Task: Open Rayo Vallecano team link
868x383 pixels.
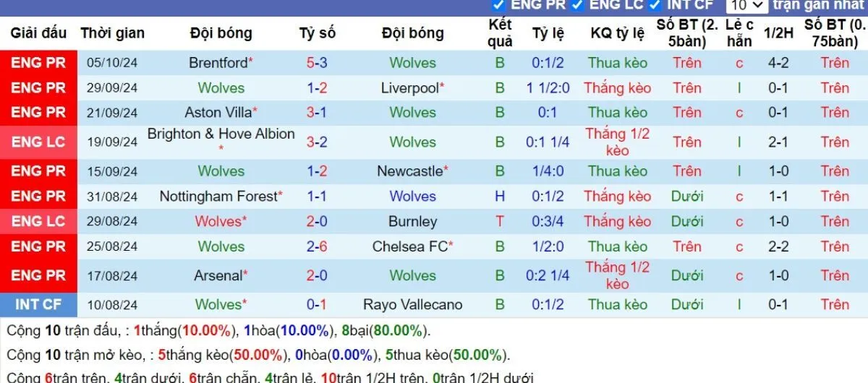Action: click(412, 305)
